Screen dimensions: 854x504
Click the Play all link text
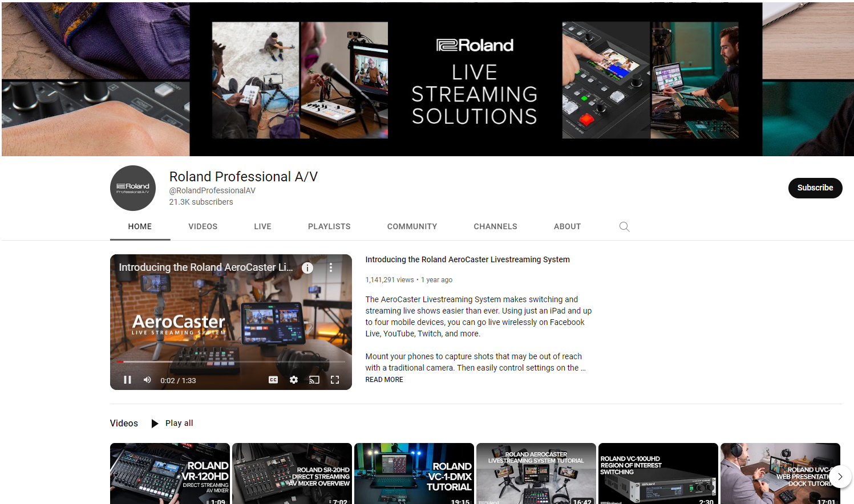tap(179, 423)
